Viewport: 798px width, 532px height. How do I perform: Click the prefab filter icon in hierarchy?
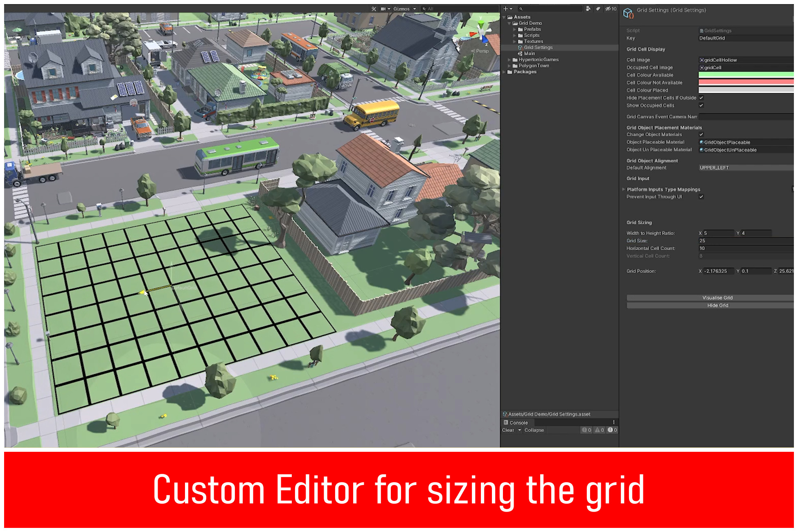coord(588,9)
